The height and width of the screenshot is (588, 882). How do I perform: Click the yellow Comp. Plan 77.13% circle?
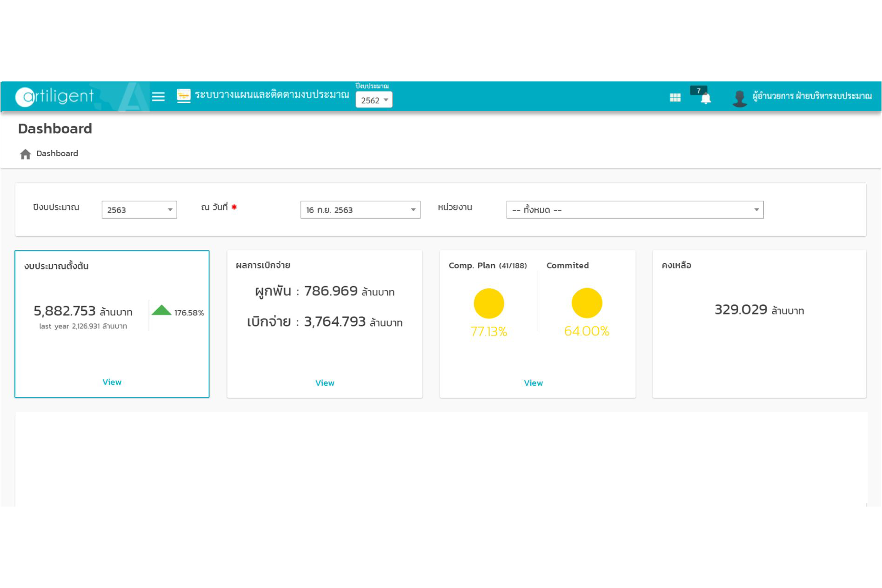click(x=489, y=303)
